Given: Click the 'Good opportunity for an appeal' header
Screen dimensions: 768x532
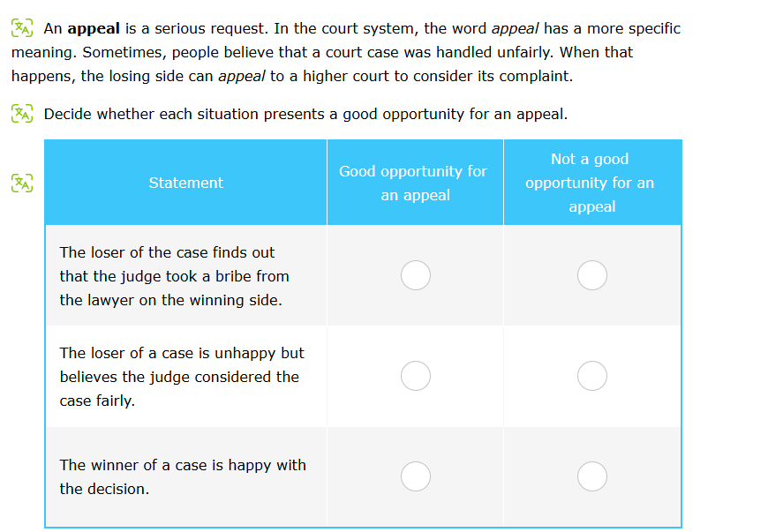Looking at the screenshot, I should [415, 183].
